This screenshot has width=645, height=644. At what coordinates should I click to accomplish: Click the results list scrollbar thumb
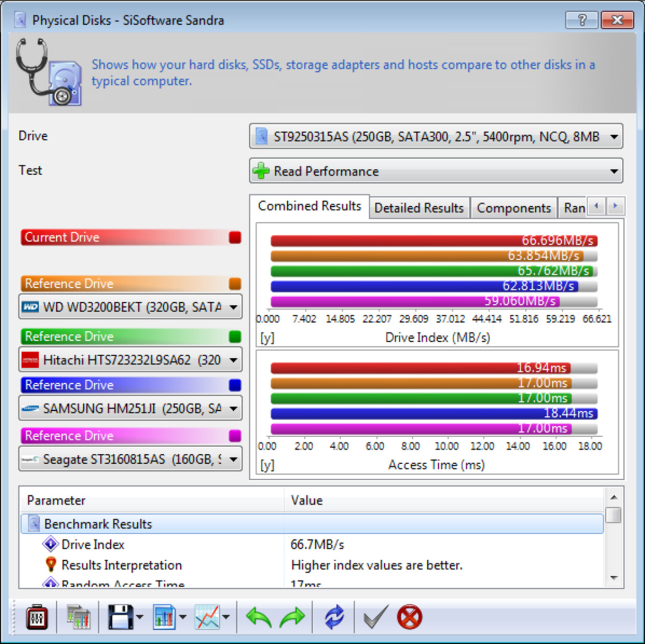(614, 515)
